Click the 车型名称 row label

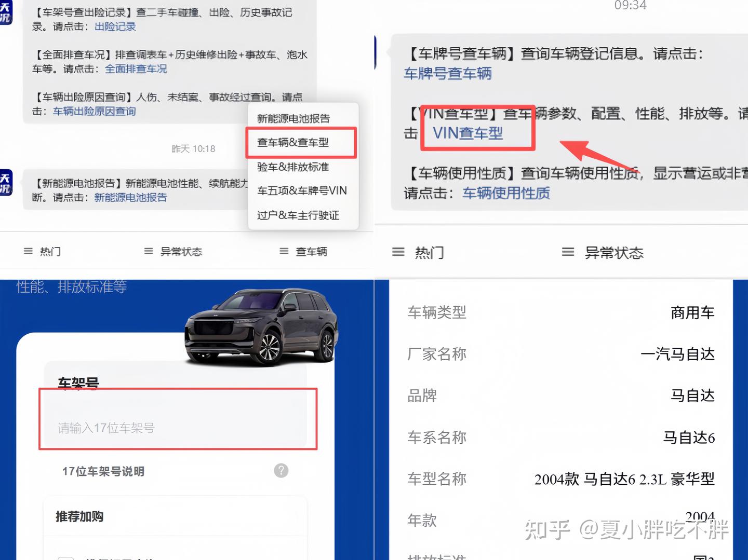tap(437, 479)
